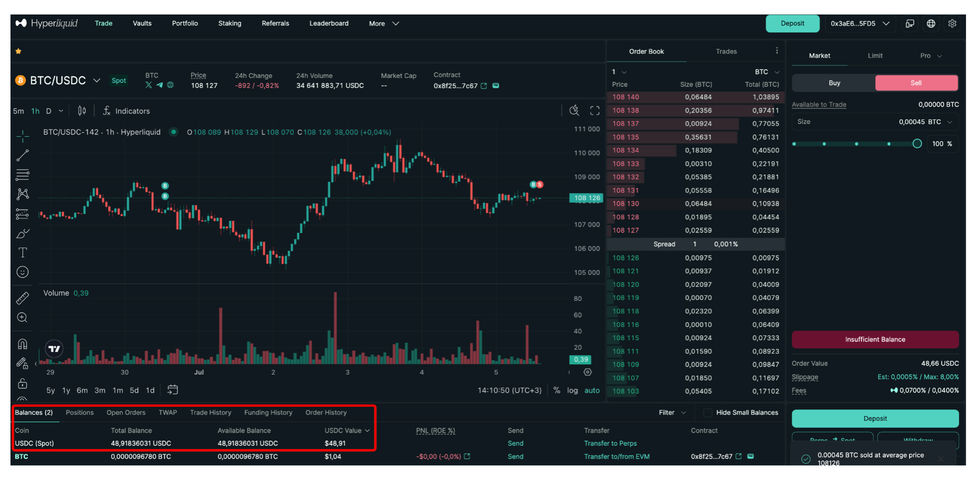Select the text annotation tool
980x480 pixels.
click(22, 252)
